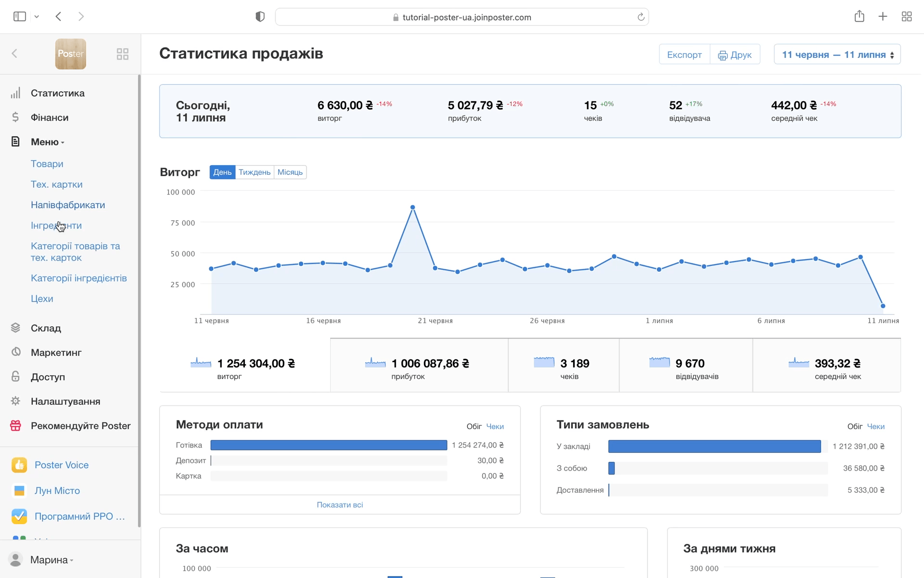This screenshot has width=924, height=578.
Task: Toggle payment methods to Чеки view
Action: [x=495, y=426]
